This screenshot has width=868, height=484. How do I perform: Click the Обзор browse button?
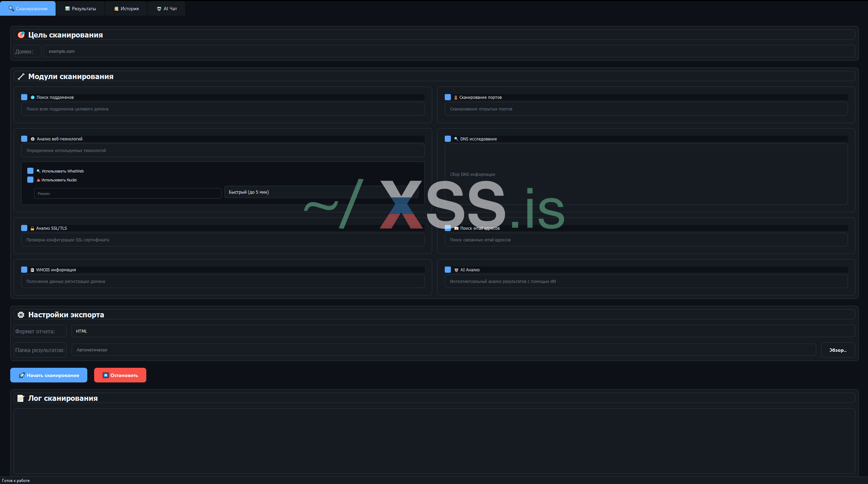(838, 350)
